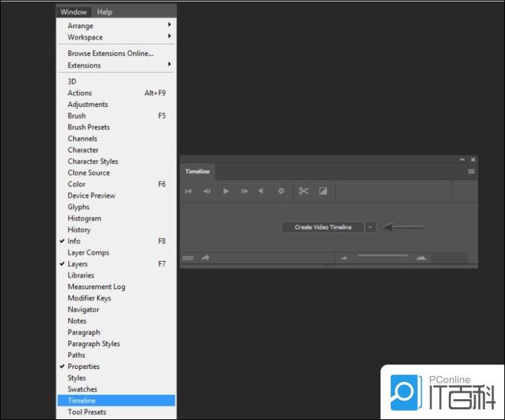This screenshot has height=420, width=505.
Task: Click the scissors split at playhead icon
Action: 304,191
